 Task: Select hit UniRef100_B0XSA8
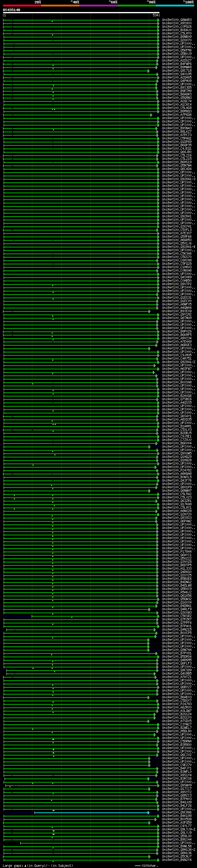(x=177, y=382)
